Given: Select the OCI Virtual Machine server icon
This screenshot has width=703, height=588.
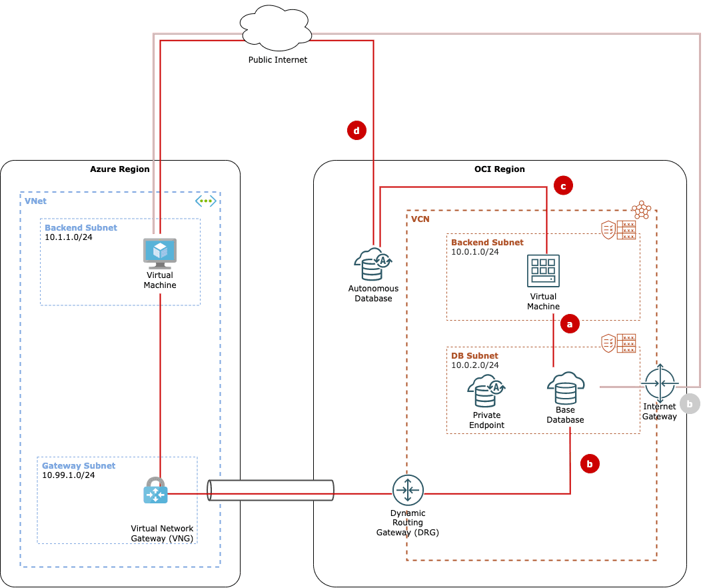Looking at the screenshot, I should [x=543, y=271].
